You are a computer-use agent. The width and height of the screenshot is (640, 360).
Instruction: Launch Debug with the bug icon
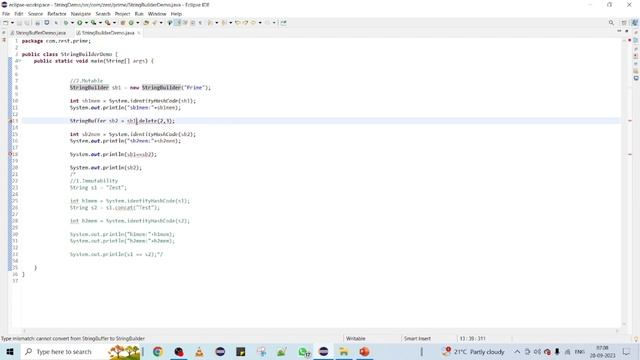click(65, 23)
